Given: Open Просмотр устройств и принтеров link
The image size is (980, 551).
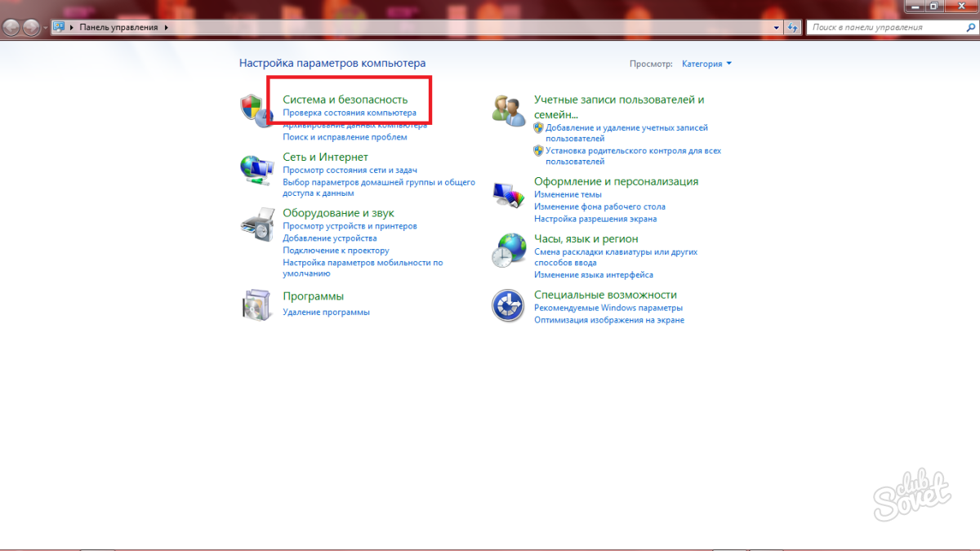Looking at the screenshot, I should (350, 226).
